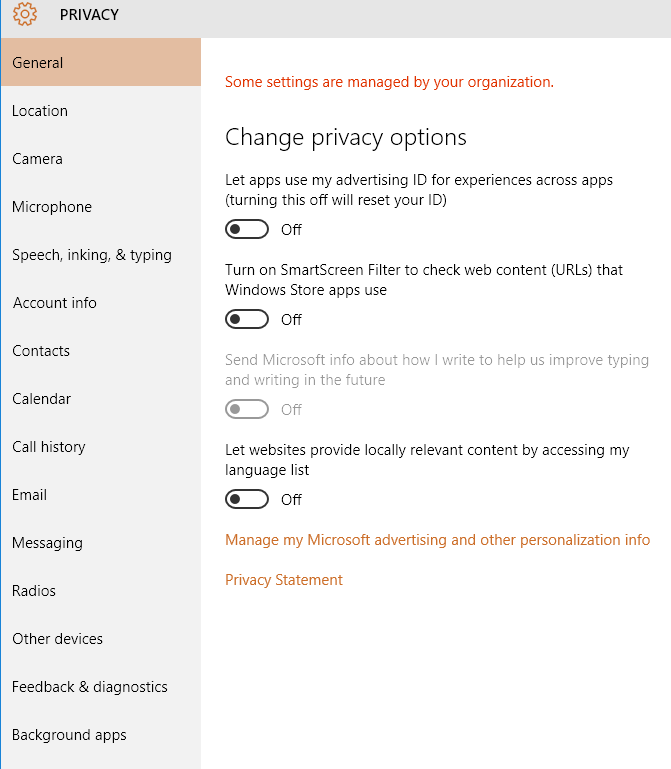Go to Camera privacy settings
Viewport: 671px width, 769px height.
coord(37,159)
